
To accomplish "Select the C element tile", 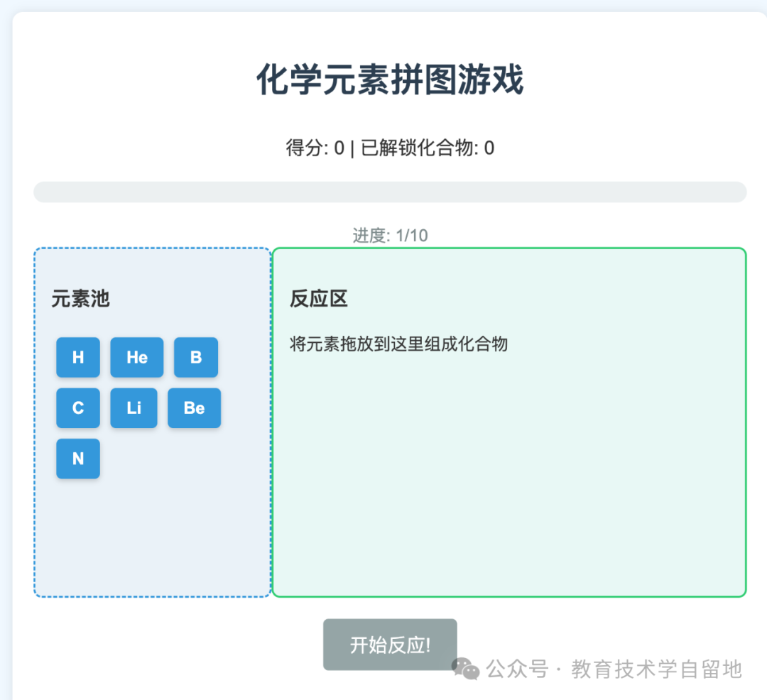I will (78, 408).
